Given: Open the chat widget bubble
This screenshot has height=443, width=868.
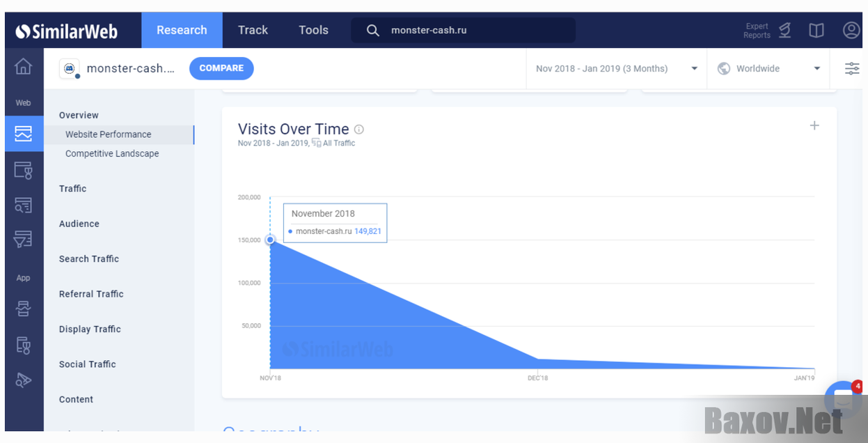Looking at the screenshot, I should (843, 399).
